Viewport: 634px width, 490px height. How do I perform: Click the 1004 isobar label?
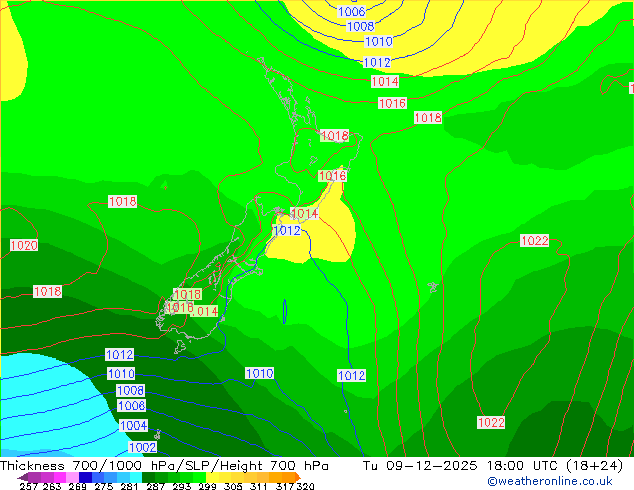pyautogui.click(x=133, y=425)
